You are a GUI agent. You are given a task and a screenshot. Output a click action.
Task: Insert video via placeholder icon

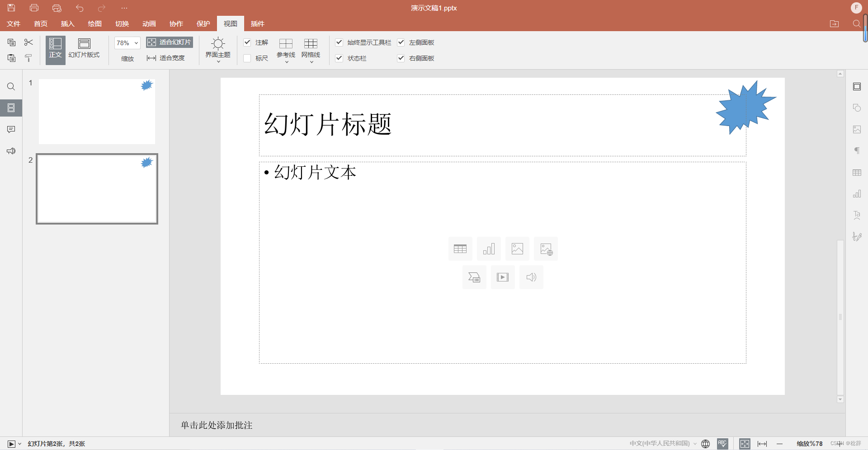[503, 277]
